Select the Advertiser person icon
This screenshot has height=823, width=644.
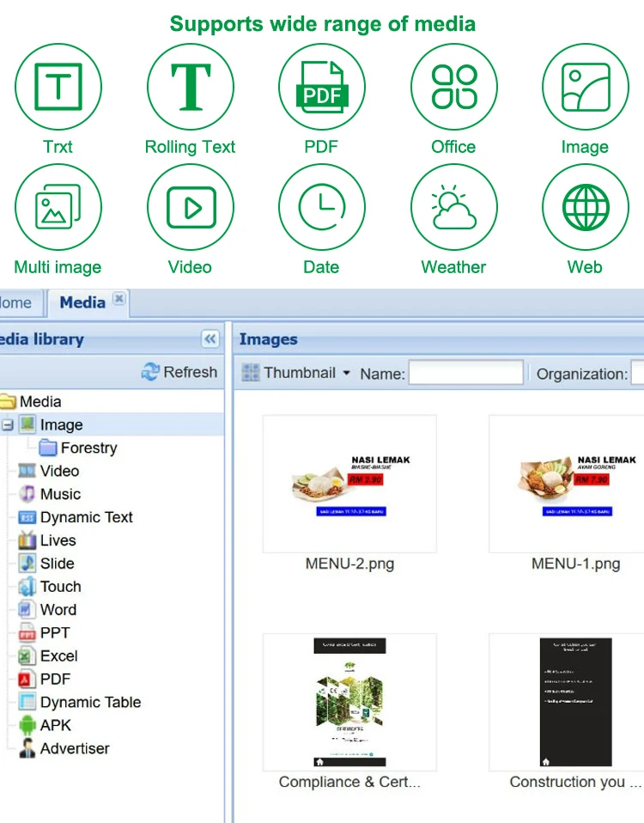(x=27, y=748)
